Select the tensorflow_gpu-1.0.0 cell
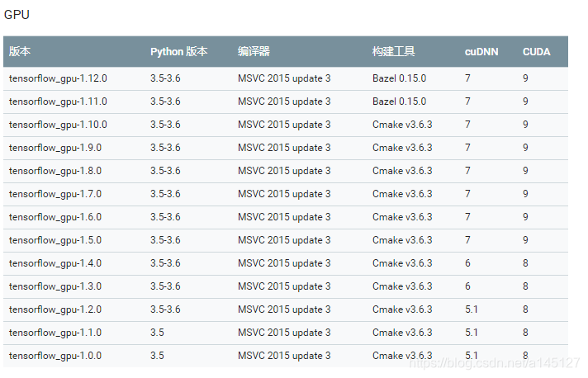The height and width of the screenshot is (378, 588). 55,356
